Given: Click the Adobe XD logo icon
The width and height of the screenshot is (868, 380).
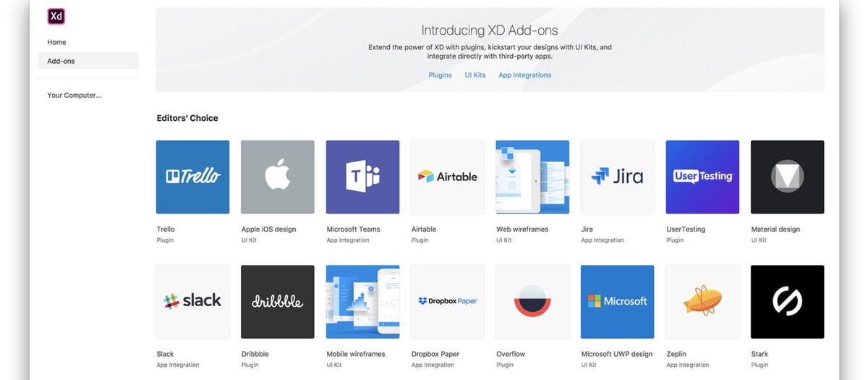Looking at the screenshot, I should click(x=56, y=17).
